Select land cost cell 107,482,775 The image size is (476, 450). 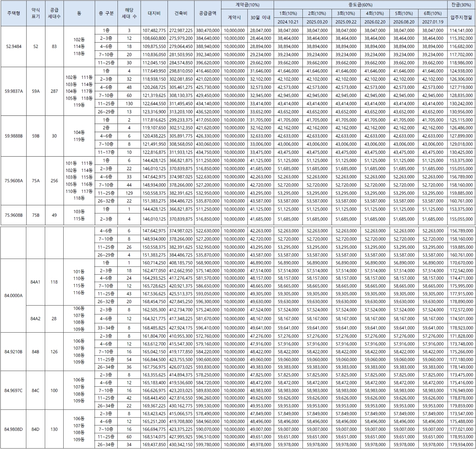(154, 31)
